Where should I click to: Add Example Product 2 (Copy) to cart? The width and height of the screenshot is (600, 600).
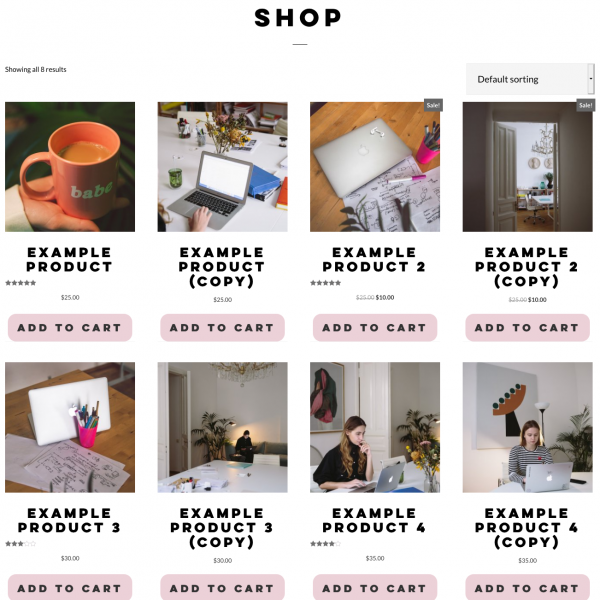coord(528,328)
